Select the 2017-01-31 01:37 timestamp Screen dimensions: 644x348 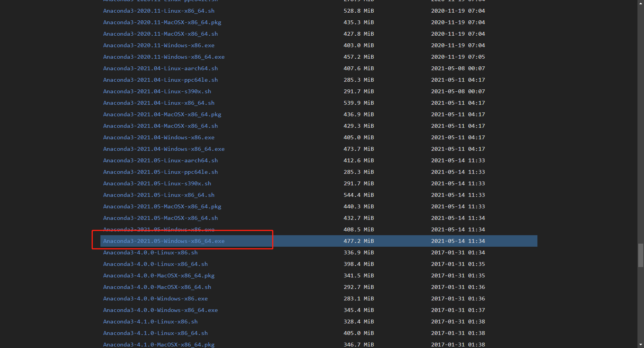[x=458, y=310]
